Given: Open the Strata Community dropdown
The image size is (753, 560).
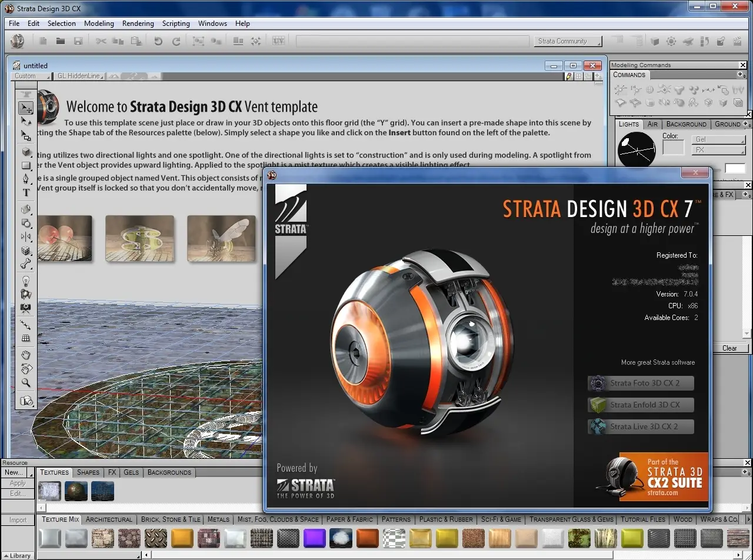Looking at the screenshot, I should click(x=569, y=41).
